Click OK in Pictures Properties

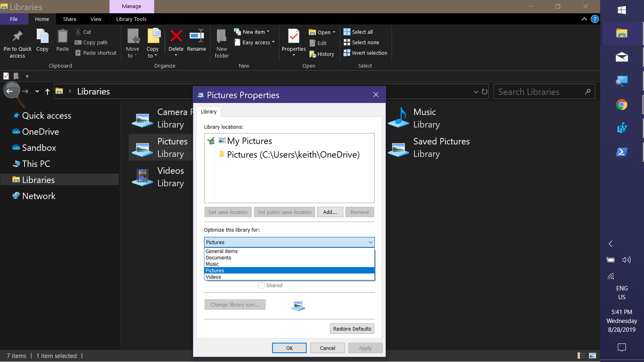[x=289, y=348]
